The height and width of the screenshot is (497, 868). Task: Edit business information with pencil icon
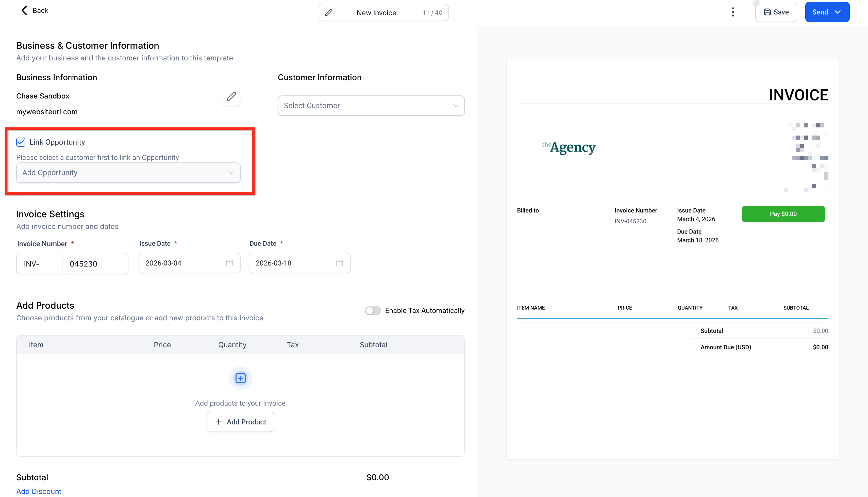(231, 96)
